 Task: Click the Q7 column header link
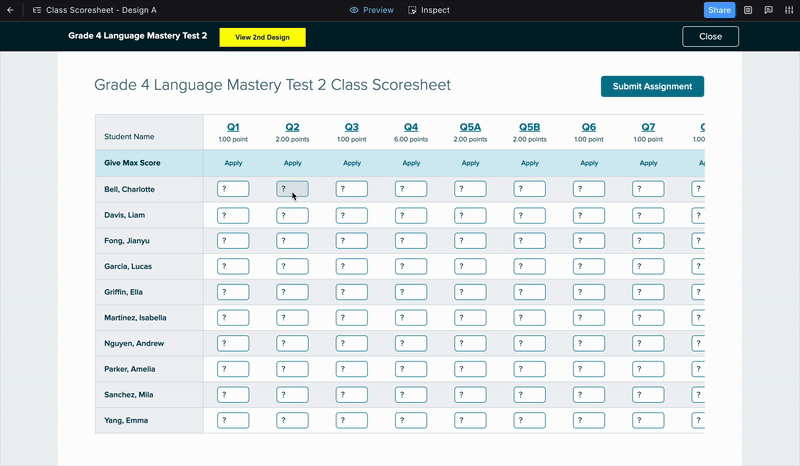(648, 127)
